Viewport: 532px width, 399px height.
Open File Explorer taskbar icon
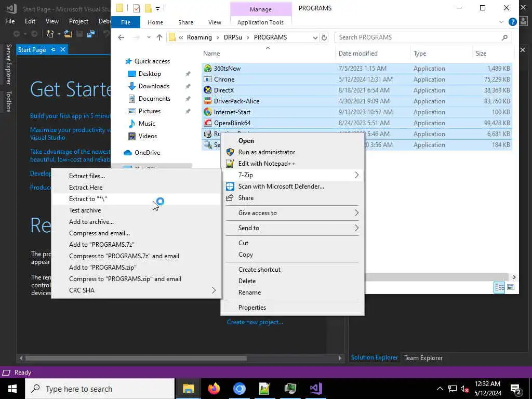pos(188,389)
